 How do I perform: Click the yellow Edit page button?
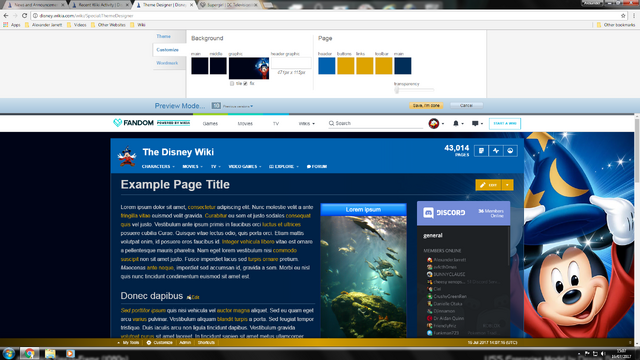coord(489,185)
